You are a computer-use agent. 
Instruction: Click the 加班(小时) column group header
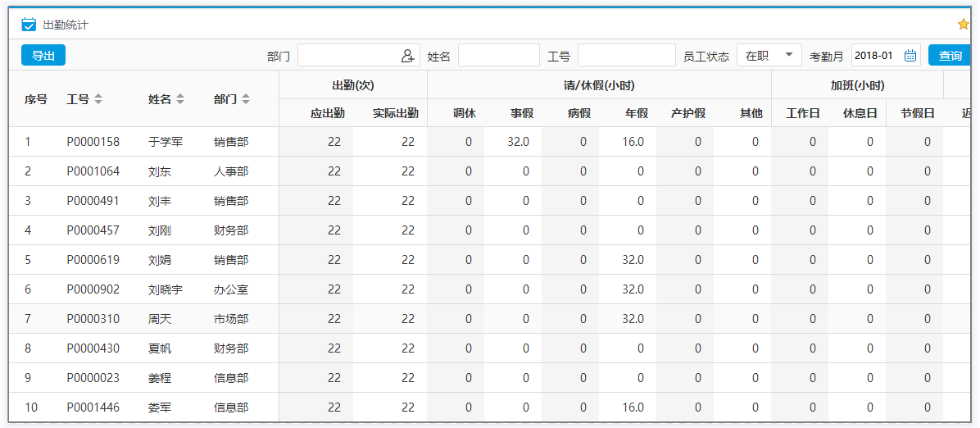click(x=857, y=85)
